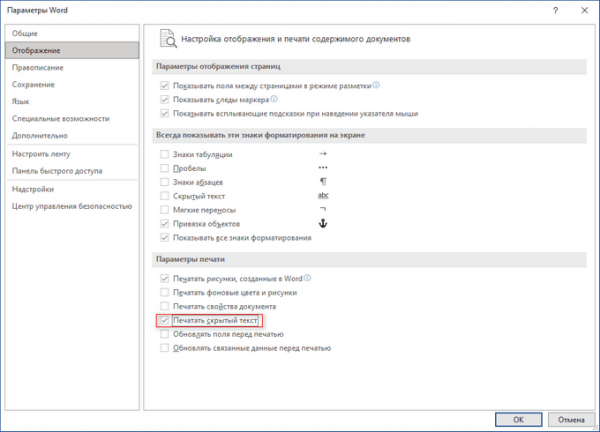This screenshot has height=432, width=600.
Task: Open 'Центр управления безопасностью'
Action: [72, 206]
